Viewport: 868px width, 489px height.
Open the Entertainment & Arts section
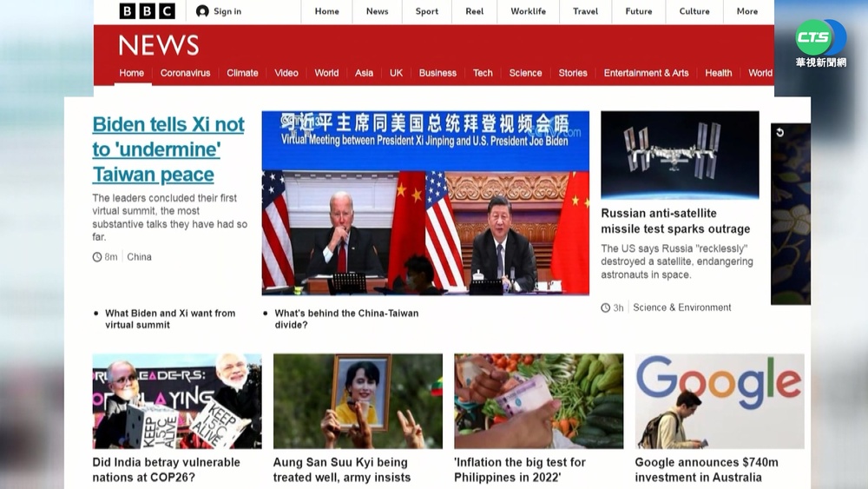[646, 73]
